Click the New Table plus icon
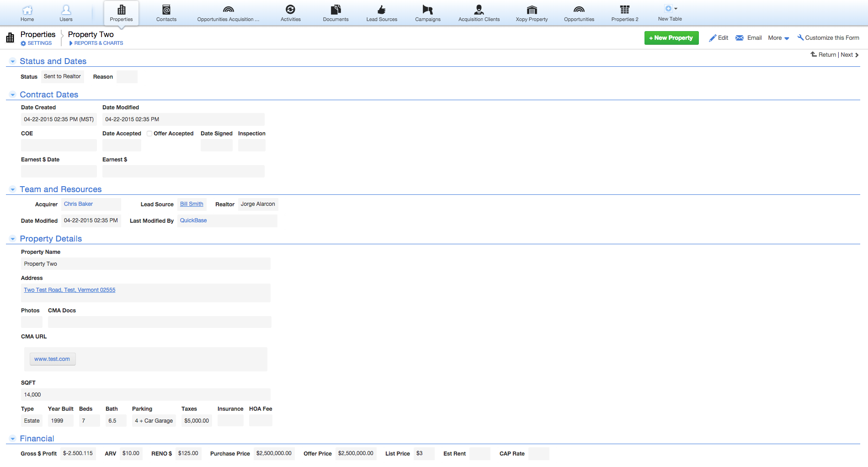 click(x=668, y=9)
